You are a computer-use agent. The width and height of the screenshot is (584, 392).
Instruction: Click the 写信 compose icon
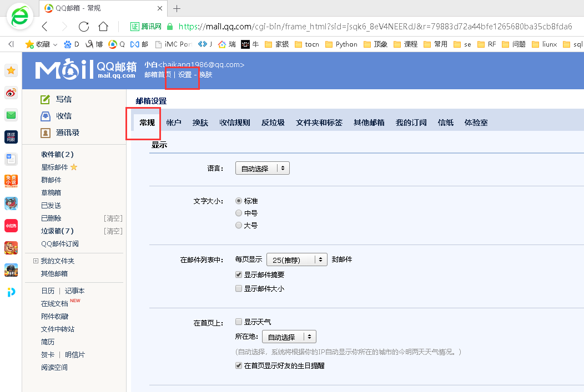tap(45, 99)
